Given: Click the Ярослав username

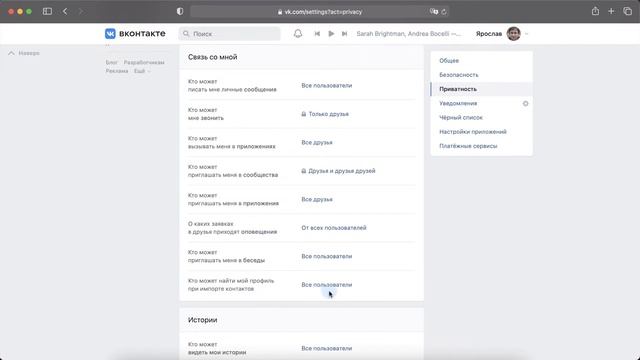Looking at the screenshot, I should (x=489, y=34).
